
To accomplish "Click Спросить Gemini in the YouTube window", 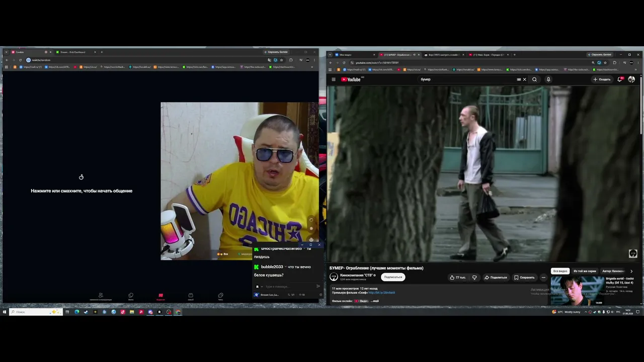I will pos(599,54).
